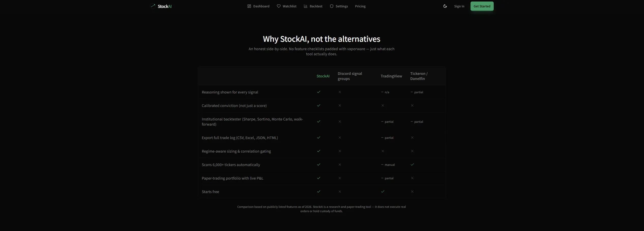This screenshot has width=644, height=231.
Task: Click StockAI checkmark for Regime-aware sizing row
Action: point(319,151)
